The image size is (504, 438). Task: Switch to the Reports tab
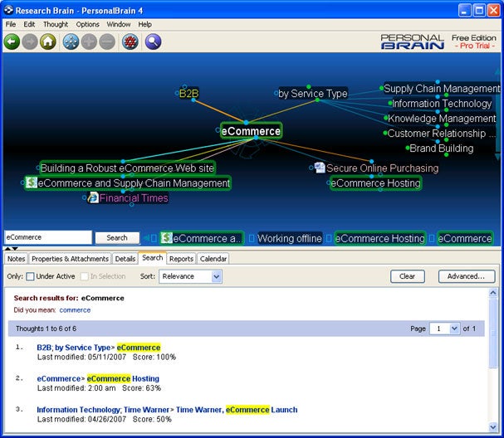click(x=181, y=259)
